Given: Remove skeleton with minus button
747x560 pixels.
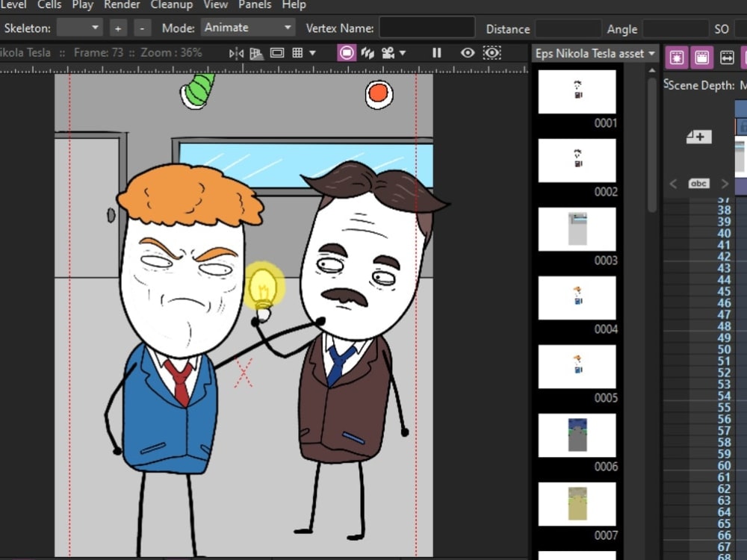Looking at the screenshot, I should click(142, 28).
